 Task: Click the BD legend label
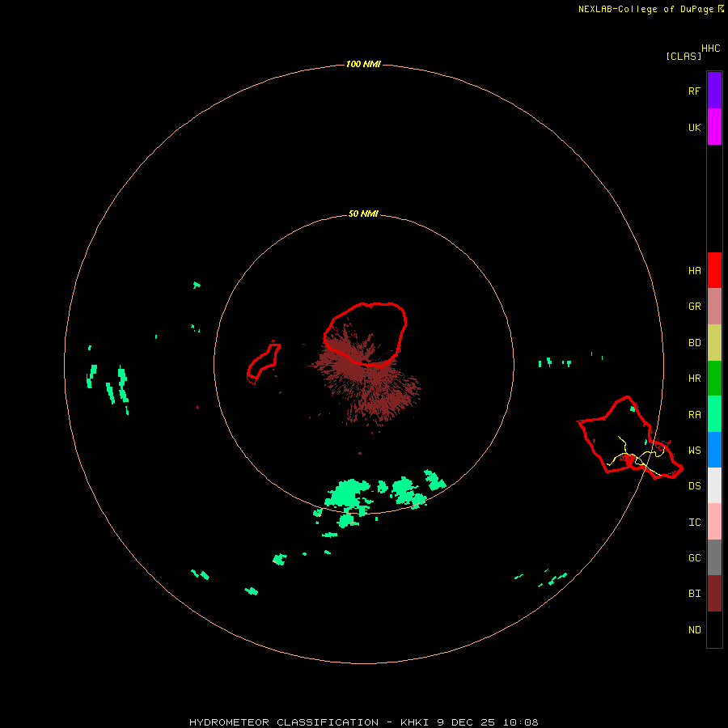(x=694, y=343)
